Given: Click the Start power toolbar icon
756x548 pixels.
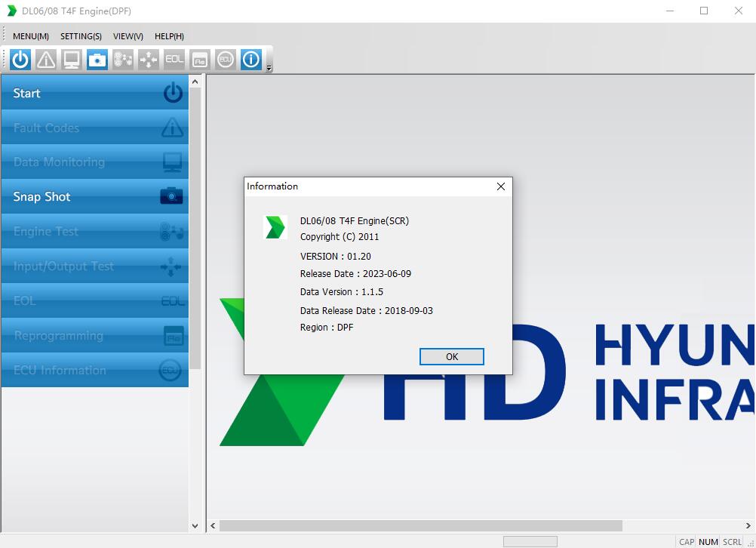Looking at the screenshot, I should tap(20, 60).
